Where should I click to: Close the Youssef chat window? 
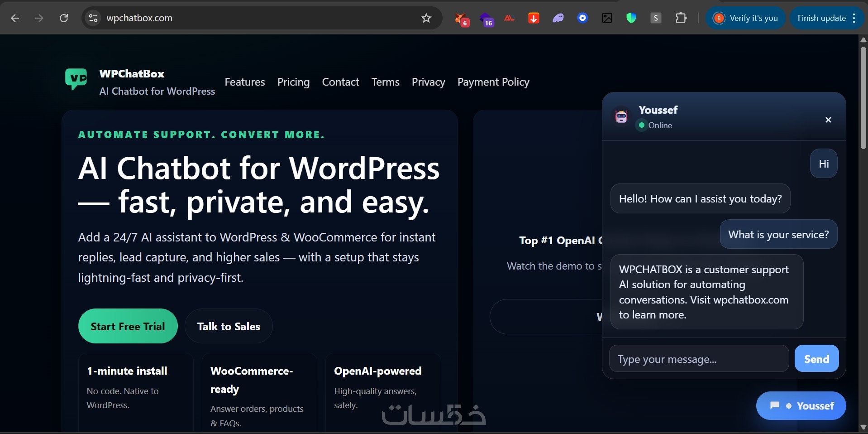point(828,120)
